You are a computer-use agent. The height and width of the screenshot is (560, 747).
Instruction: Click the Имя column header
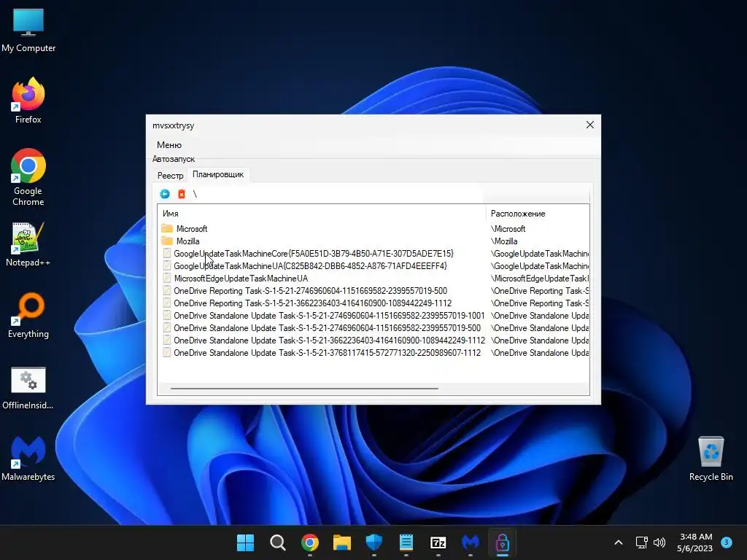tap(322, 214)
